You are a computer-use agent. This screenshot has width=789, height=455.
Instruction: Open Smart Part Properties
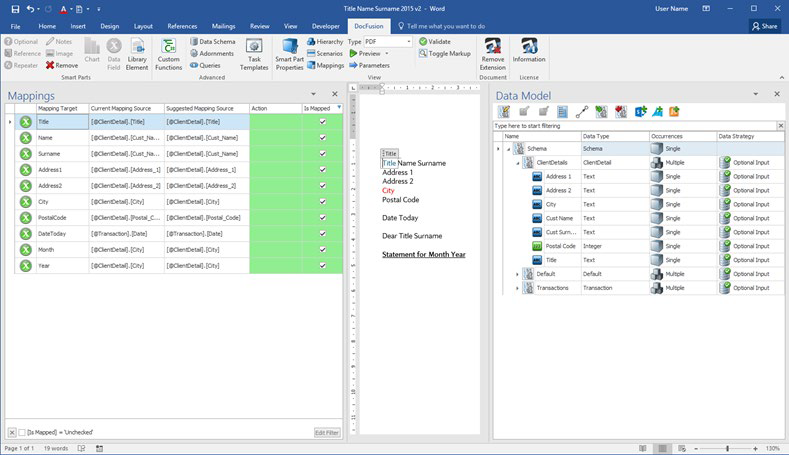[290, 54]
